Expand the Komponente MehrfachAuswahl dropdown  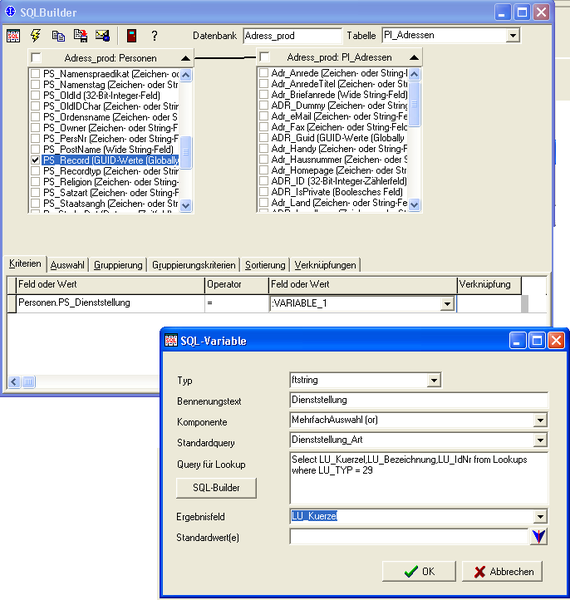coord(540,420)
